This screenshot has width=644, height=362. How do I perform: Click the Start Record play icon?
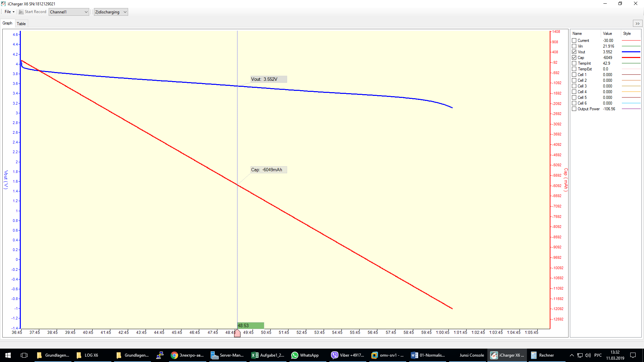click(21, 12)
